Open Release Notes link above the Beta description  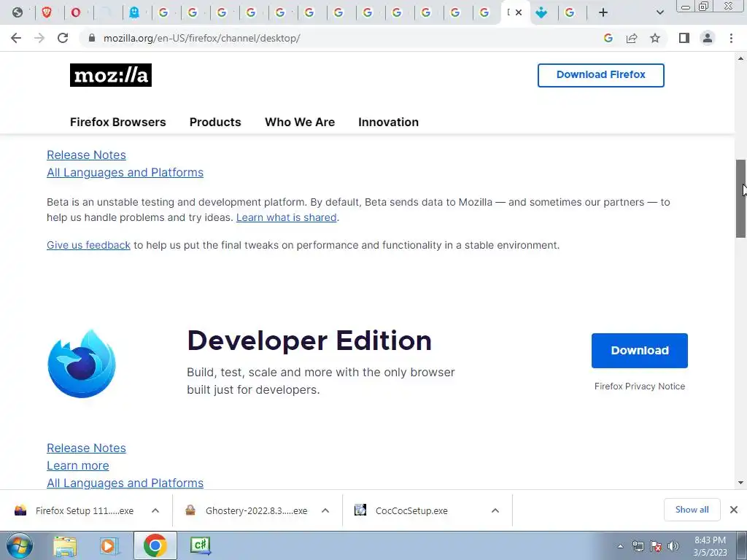[x=86, y=155]
